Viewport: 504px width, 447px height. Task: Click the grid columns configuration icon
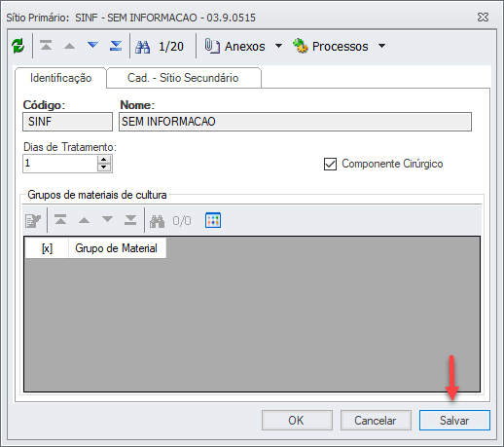[x=213, y=220]
